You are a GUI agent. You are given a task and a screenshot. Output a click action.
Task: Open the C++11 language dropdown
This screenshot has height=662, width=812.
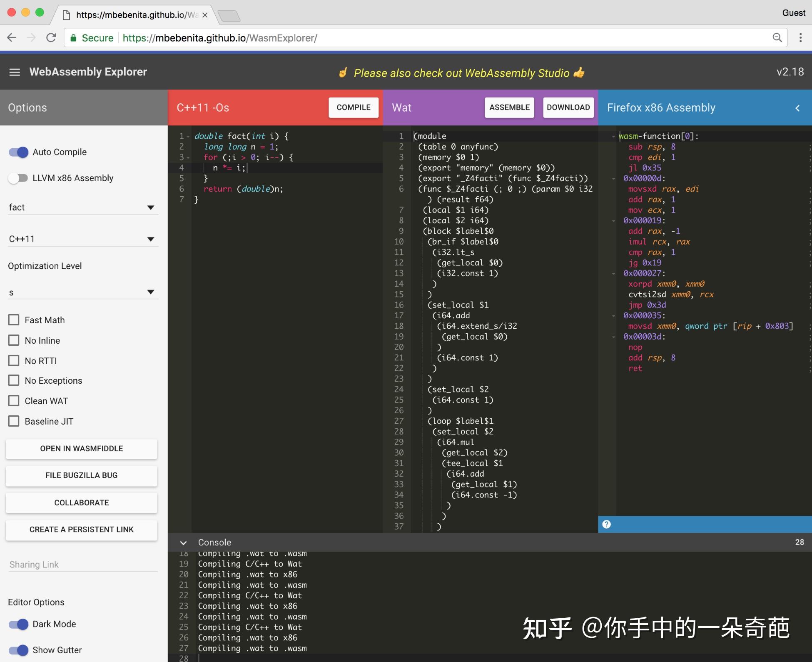pos(151,239)
